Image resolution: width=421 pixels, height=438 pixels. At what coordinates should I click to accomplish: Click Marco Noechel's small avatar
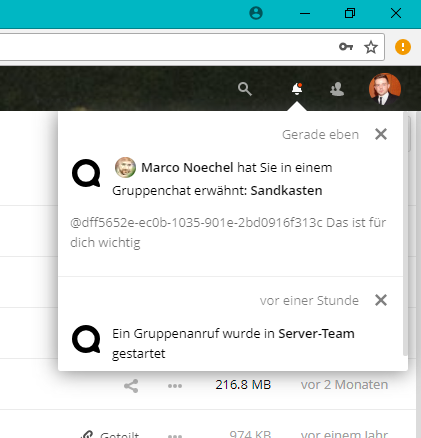coord(125,167)
